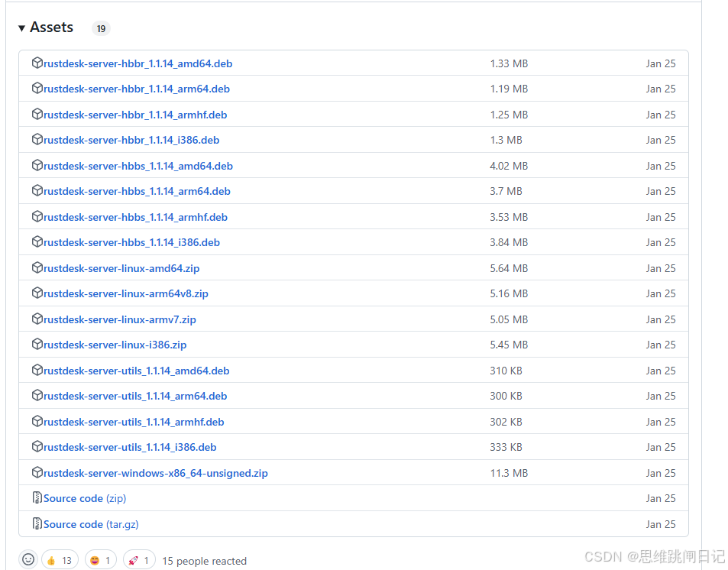Select the 5.05 MB size value
Viewport: 728px width, 570px height.
click(x=509, y=319)
